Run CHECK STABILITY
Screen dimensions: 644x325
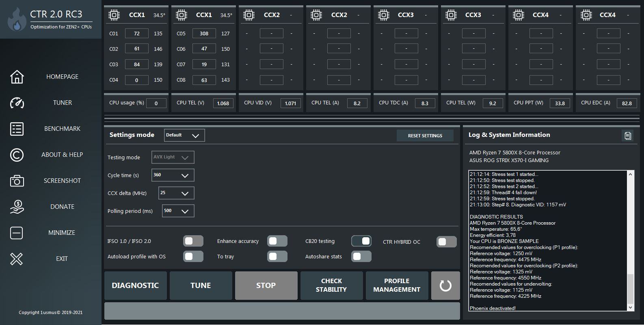coord(331,286)
